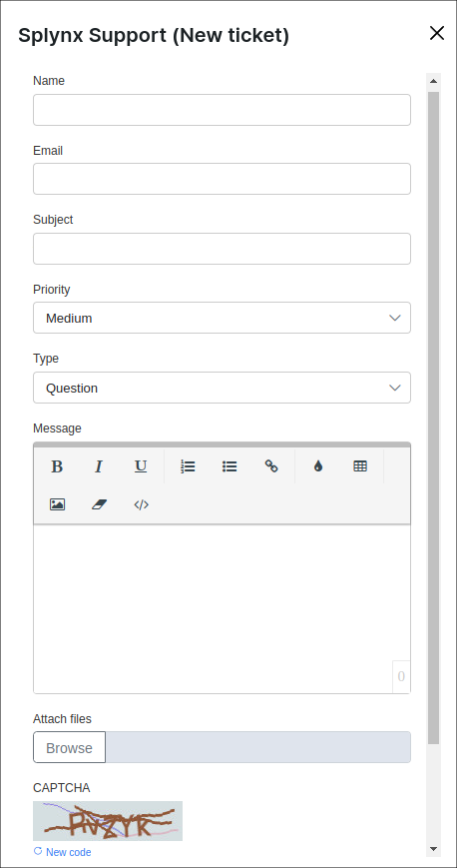Toggle bold formatting in message editor
This screenshot has width=457, height=868.
point(57,466)
